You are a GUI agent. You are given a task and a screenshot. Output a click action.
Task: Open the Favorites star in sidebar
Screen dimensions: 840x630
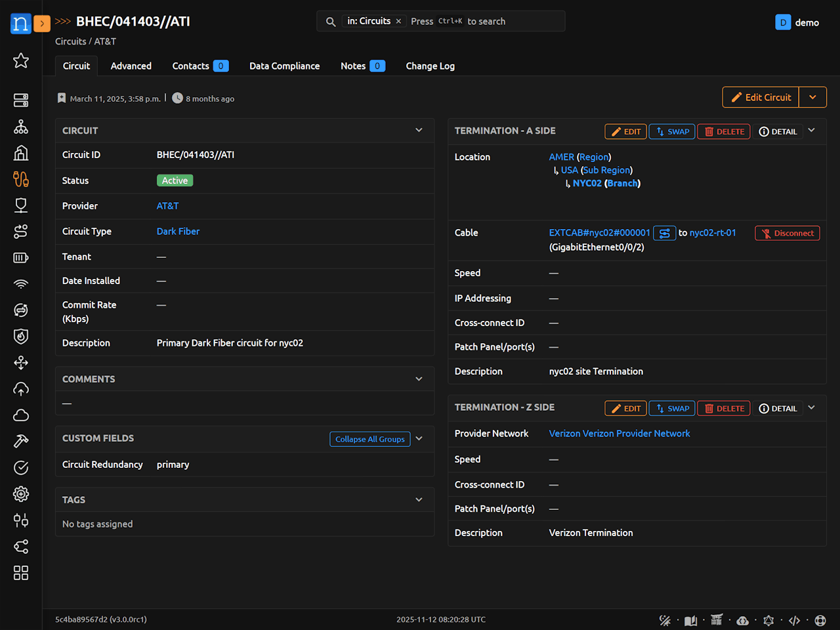[21, 60]
